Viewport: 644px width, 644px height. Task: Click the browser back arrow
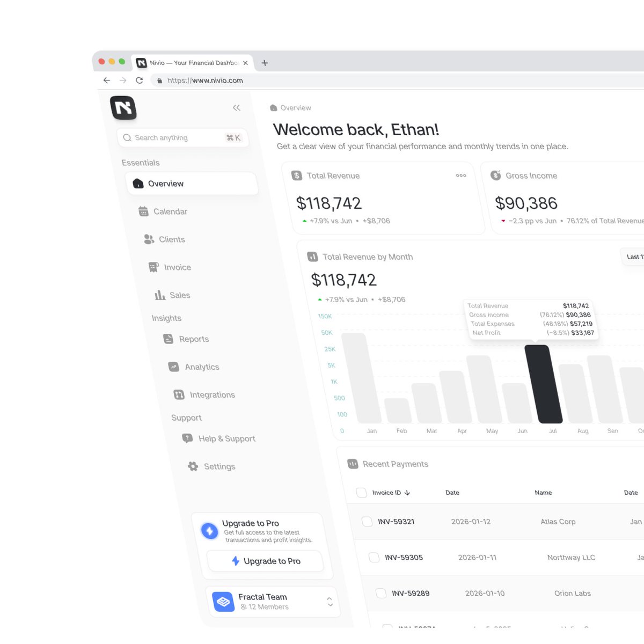coord(107,80)
